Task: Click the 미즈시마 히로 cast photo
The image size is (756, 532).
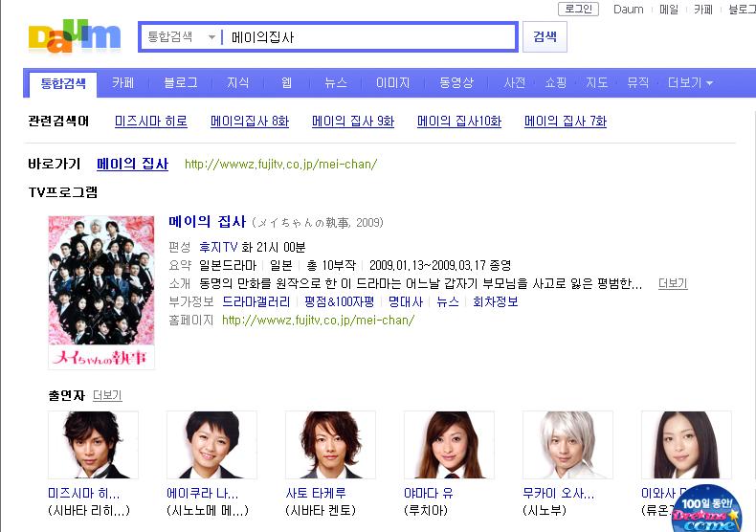Action: (93, 445)
